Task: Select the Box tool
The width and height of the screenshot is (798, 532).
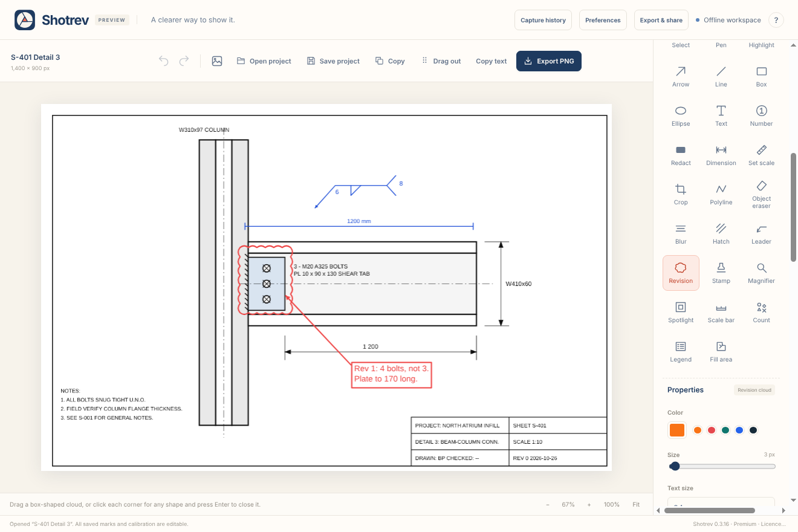Action: 762,76
